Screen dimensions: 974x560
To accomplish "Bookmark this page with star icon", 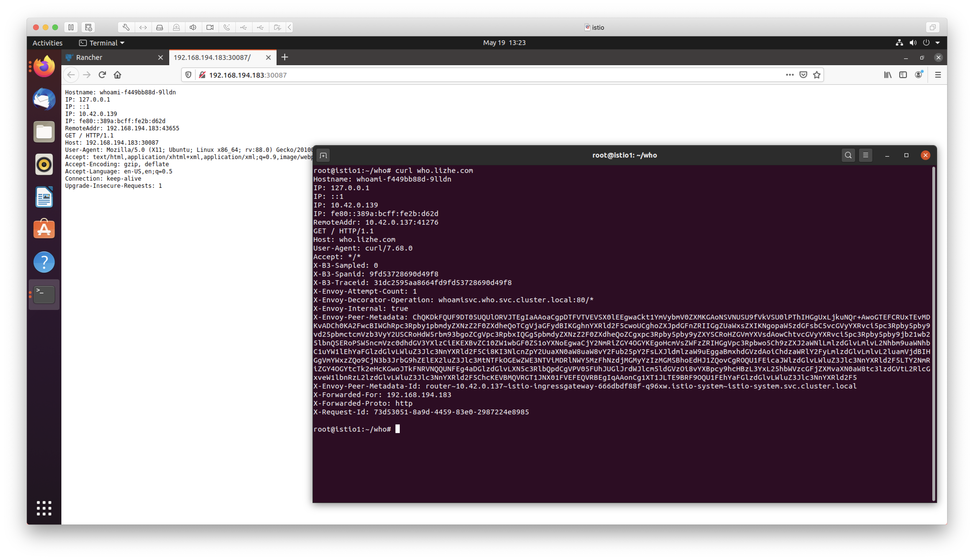I will 817,75.
